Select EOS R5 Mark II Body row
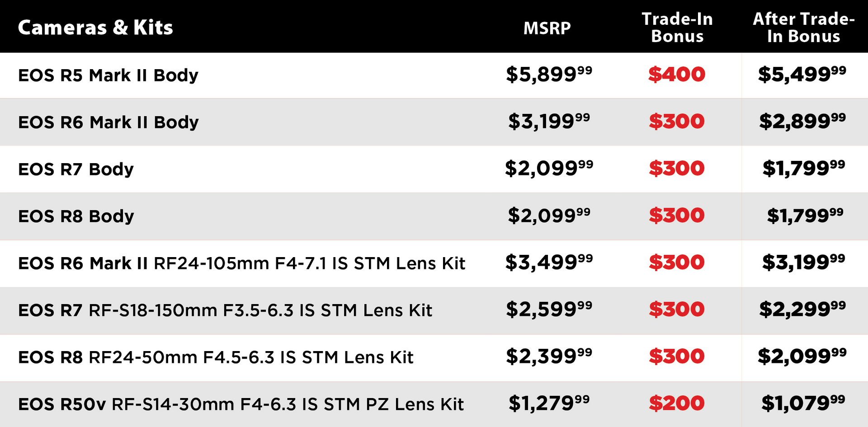Screen dimensions: 868x427 click(x=434, y=75)
